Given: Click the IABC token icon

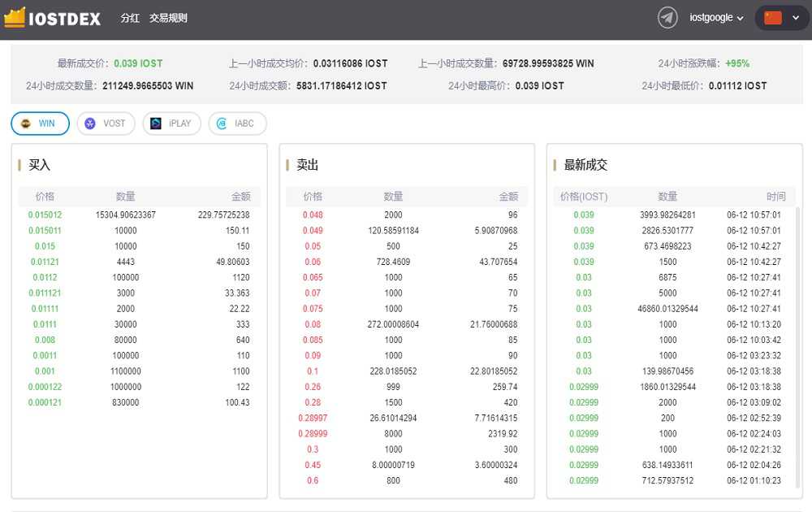Looking at the screenshot, I should [222, 124].
